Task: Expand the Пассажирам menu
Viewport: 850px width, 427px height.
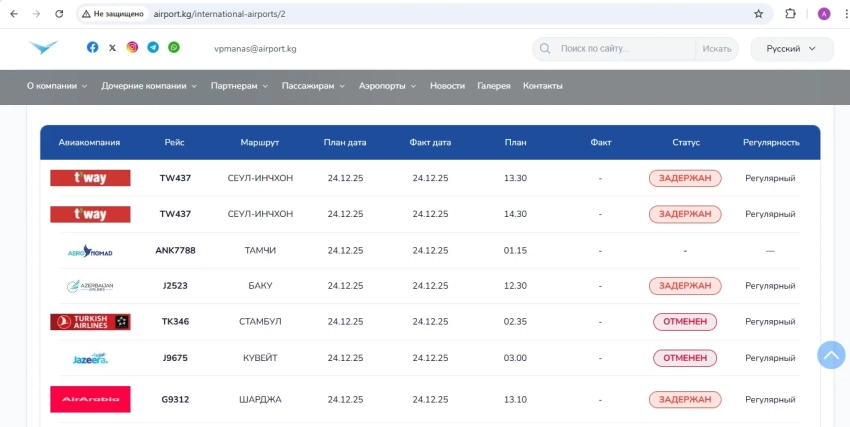Action: coord(313,86)
